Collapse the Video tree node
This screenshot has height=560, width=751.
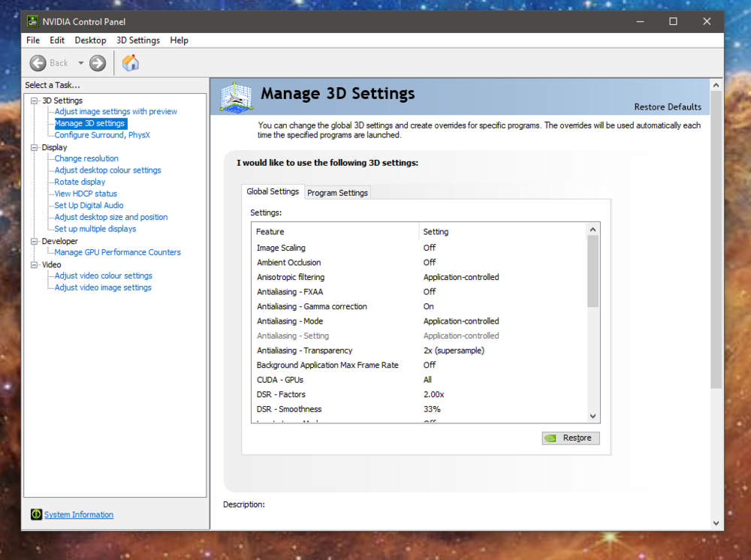coord(34,265)
